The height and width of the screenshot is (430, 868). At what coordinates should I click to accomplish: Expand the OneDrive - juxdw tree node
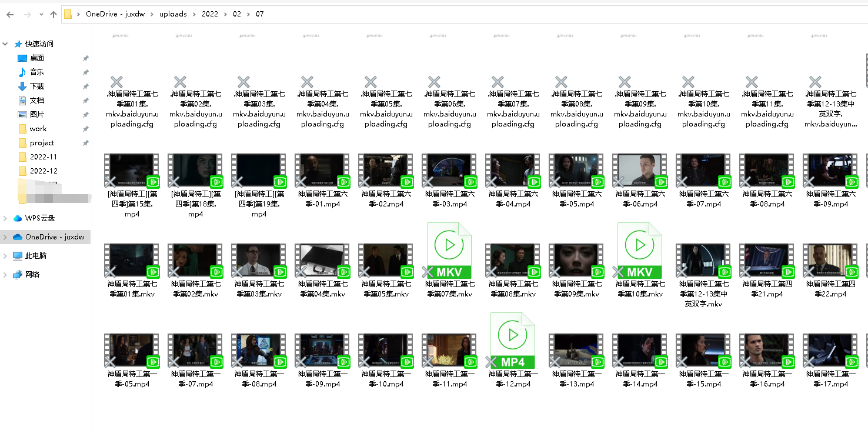tap(5, 237)
